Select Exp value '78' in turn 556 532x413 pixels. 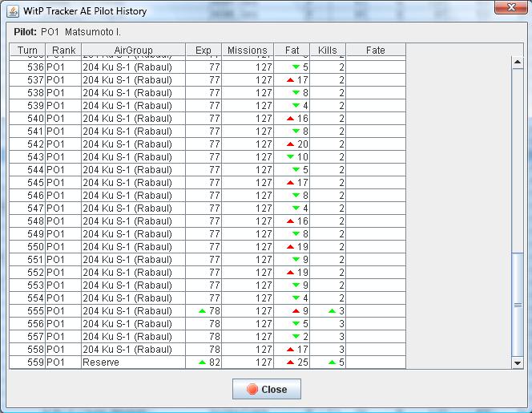(x=215, y=323)
